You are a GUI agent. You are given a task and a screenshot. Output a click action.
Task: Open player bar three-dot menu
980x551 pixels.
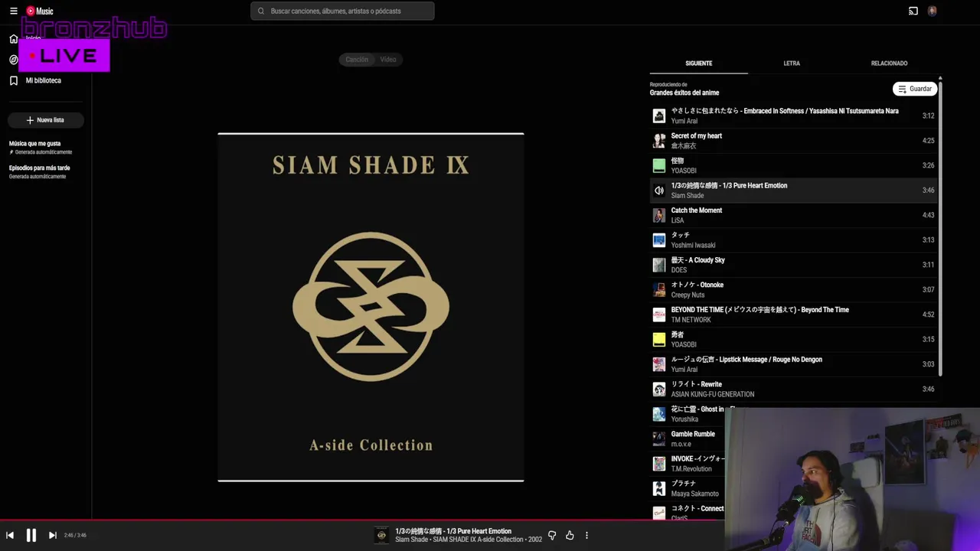pos(587,536)
